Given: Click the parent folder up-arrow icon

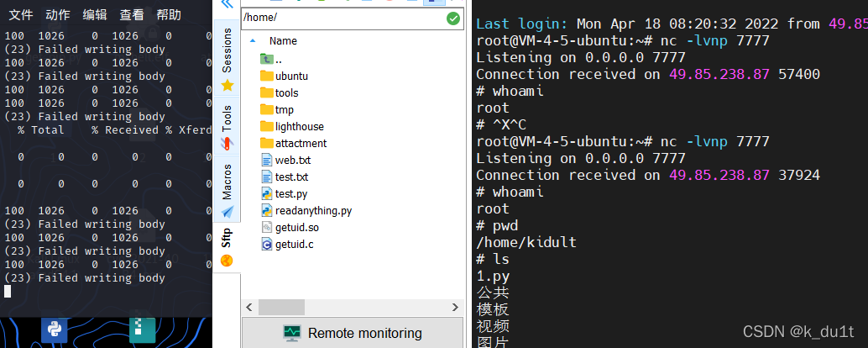Looking at the screenshot, I should pyautogui.click(x=267, y=60).
